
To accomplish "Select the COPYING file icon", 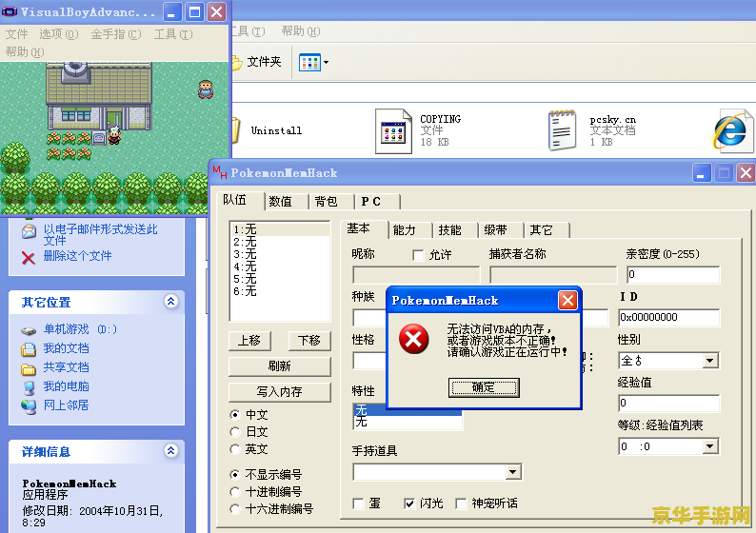I will point(394,131).
